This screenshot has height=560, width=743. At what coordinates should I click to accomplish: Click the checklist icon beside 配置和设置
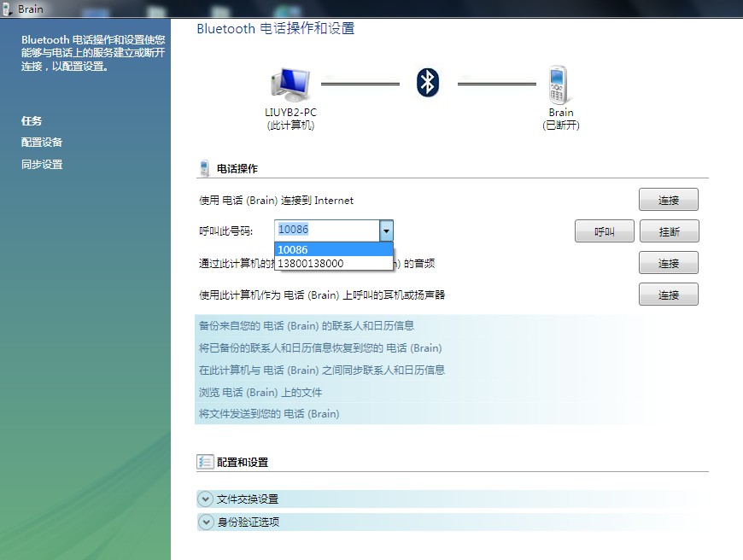point(205,462)
